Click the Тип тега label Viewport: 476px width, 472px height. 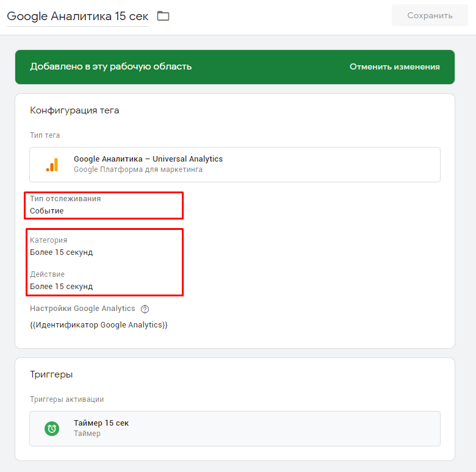pos(45,135)
